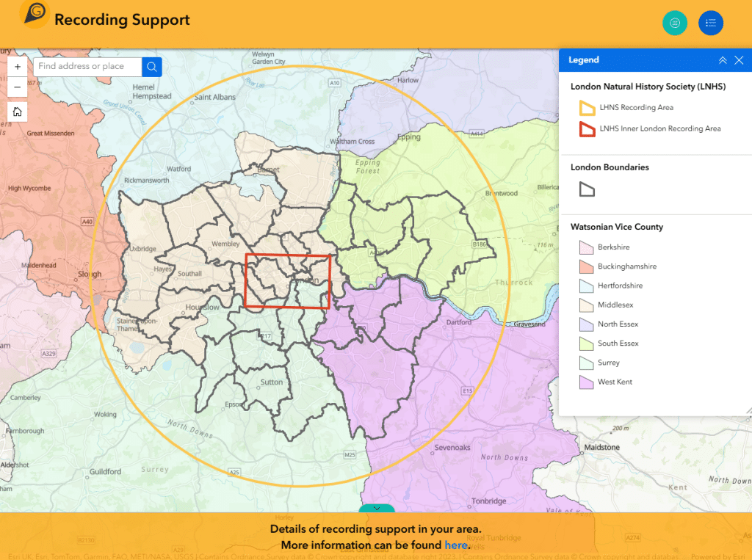Click the Camberley map label
This screenshot has height=560, width=752.
click(26, 398)
